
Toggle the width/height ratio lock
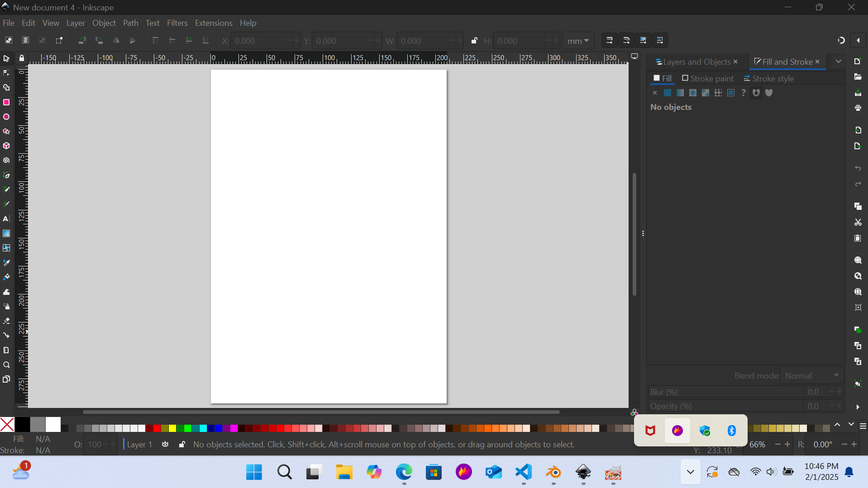click(x=474, y=41)
